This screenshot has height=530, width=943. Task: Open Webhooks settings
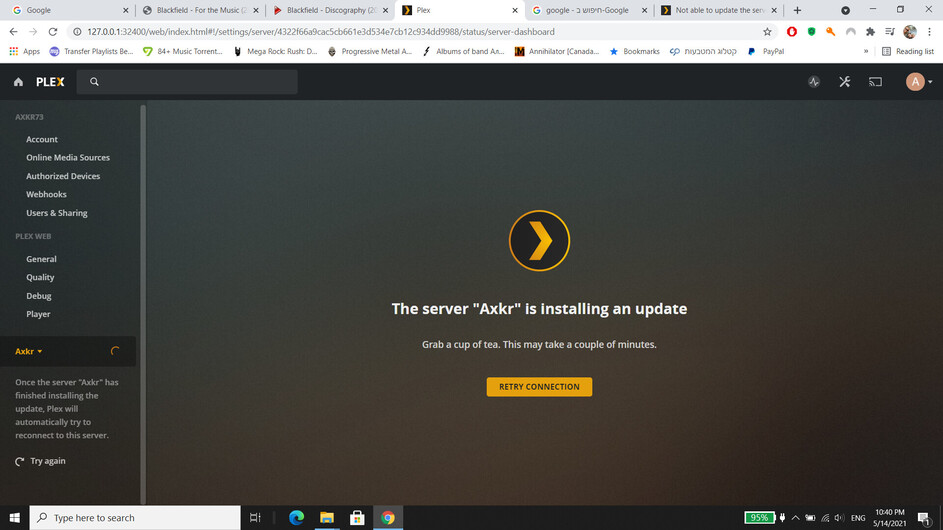(46, 194)
